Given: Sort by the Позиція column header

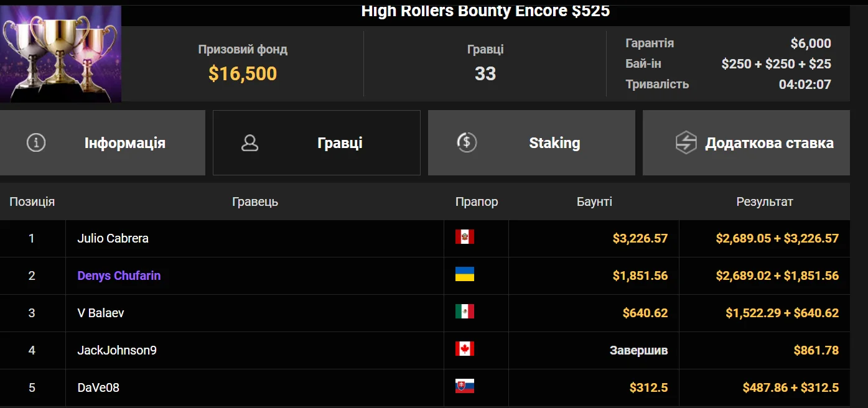Looking at the screenshot, I should [x=32, y=202].
